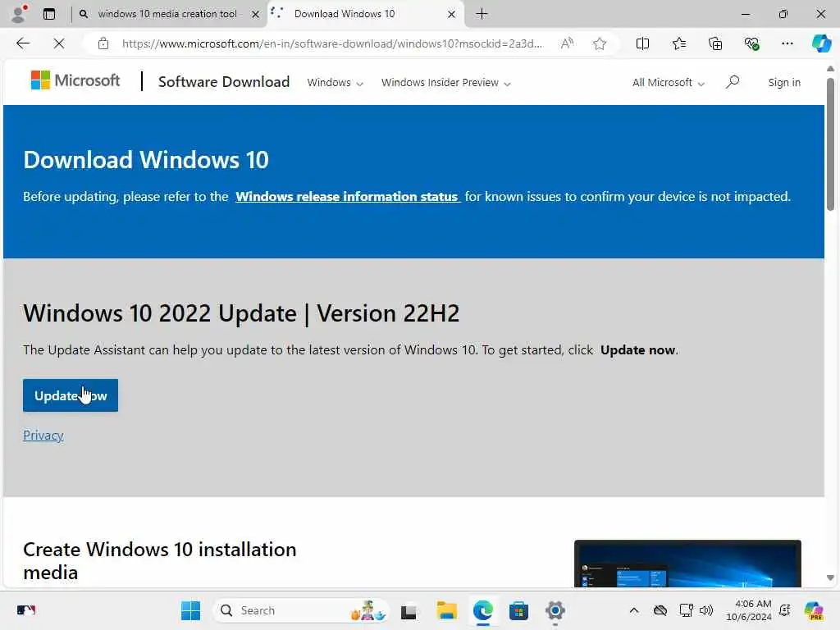The image size is (840, 630).
Task: Close the windows 10 media creation tool tab
Action: [256, 14]
